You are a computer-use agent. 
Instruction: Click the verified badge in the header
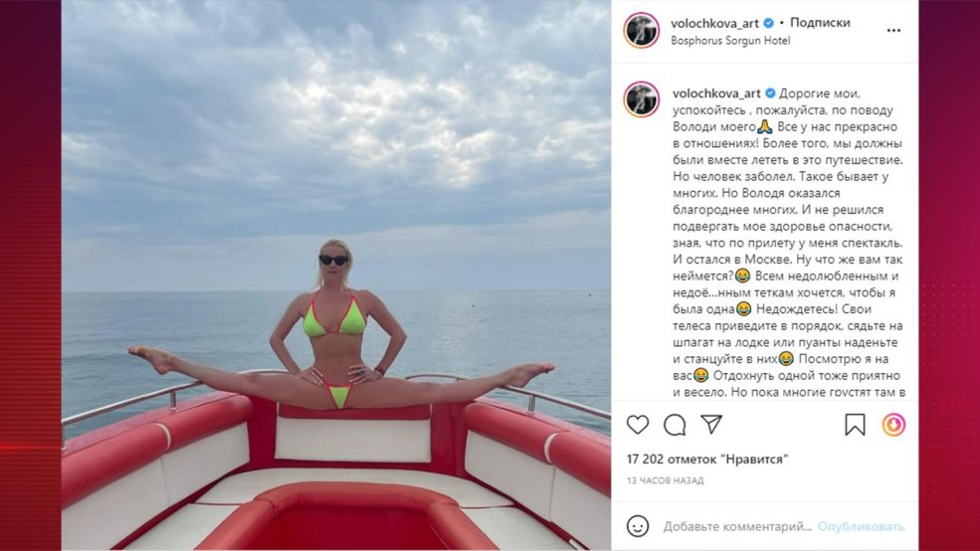coord(769,23)
